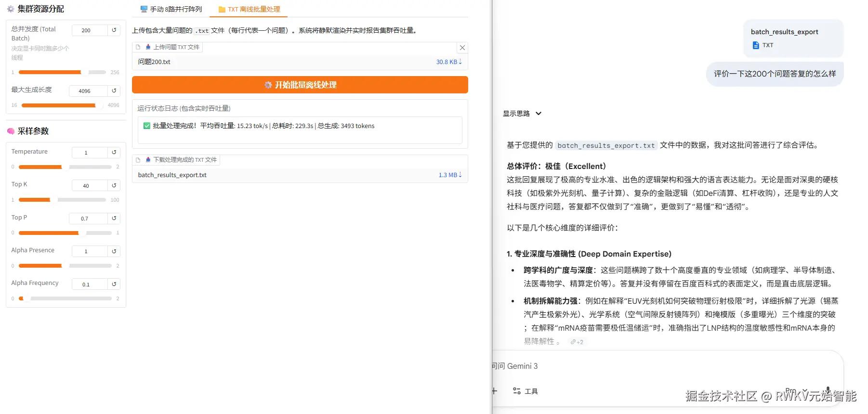Adjust the Total Batch slider

coord(62,72)
